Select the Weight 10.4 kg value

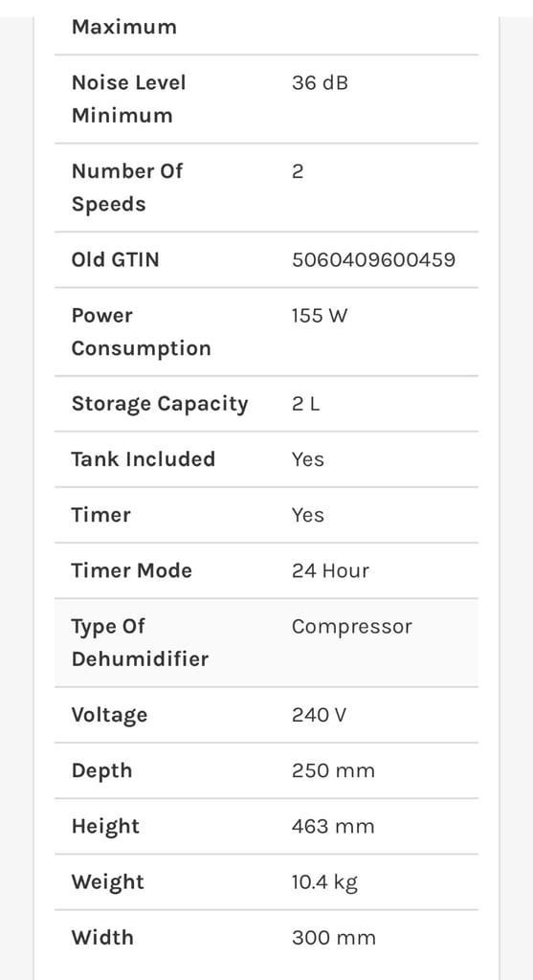click(325, 882)
